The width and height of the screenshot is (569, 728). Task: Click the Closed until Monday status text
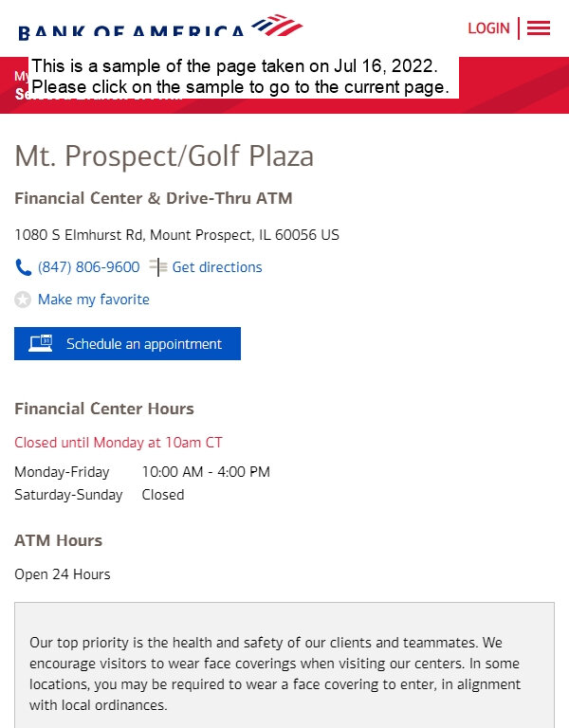119,443
